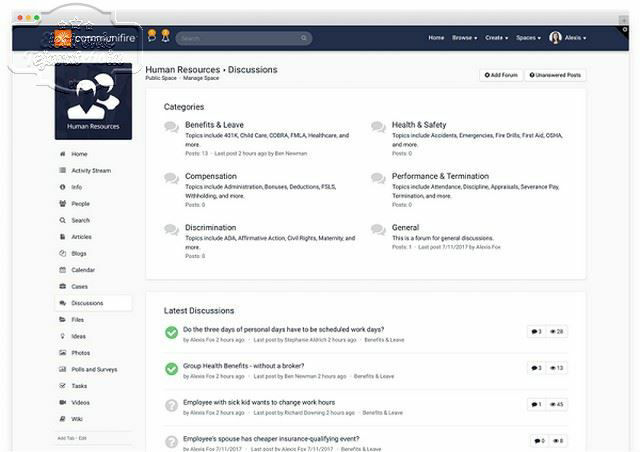This screenshot has width=640, height=452.
Task: Open the first notification bell icon
Action: click(152, 36)
